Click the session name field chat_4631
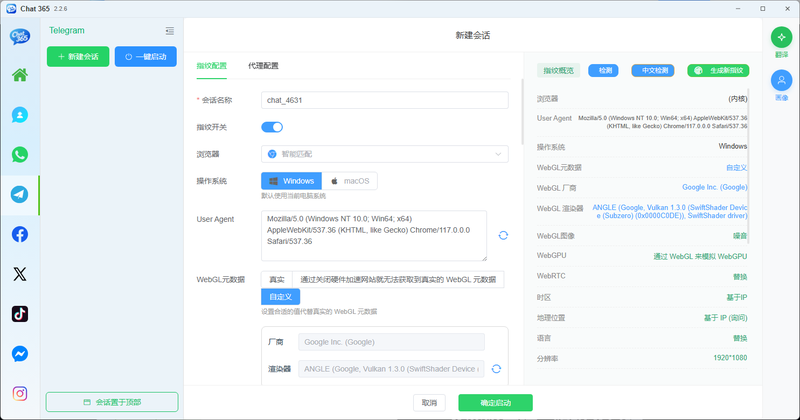Image resolution: width=800 pixels, height=420 pixels. (385, 100)
